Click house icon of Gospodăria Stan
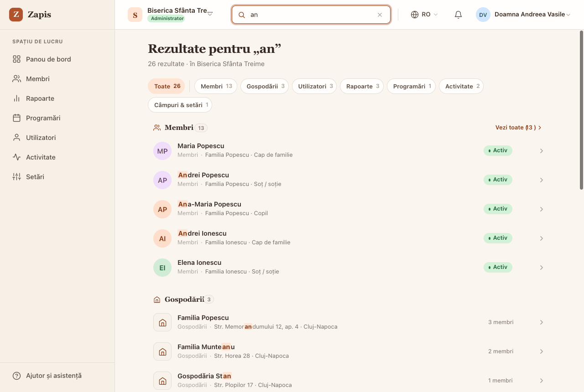 click(162, 381)
